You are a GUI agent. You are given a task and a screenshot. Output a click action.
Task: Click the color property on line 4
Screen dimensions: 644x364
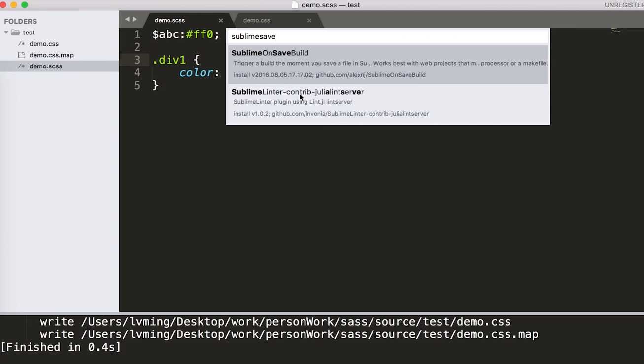click(196, 73)
